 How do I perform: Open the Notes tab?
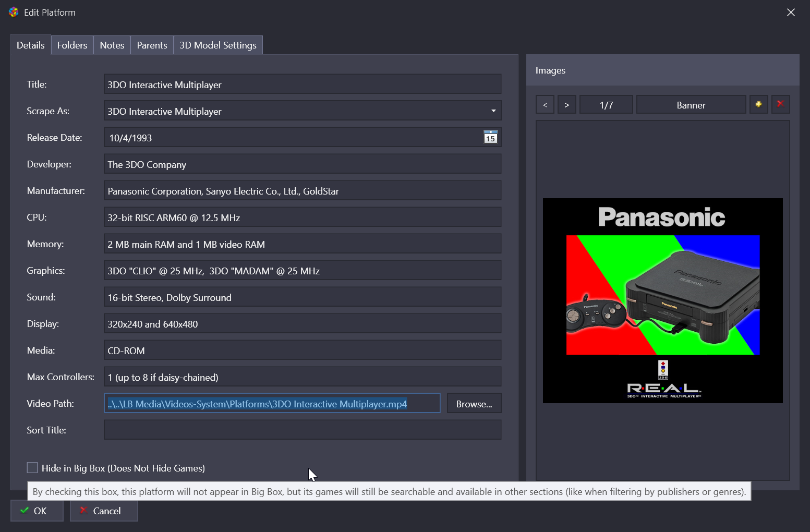[x=112, y=45]
